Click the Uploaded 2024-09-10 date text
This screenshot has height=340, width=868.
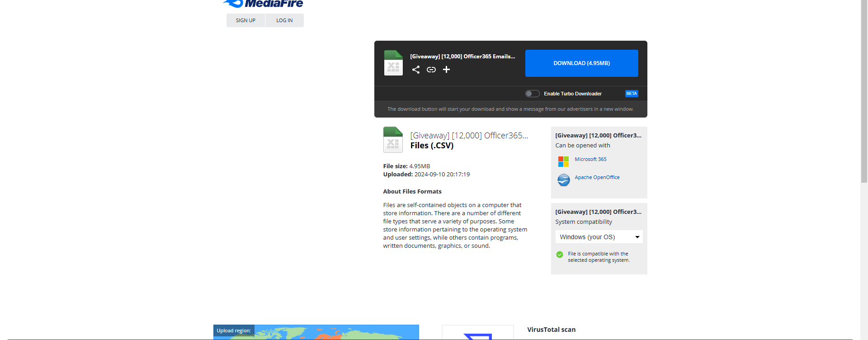coord(426,174)
